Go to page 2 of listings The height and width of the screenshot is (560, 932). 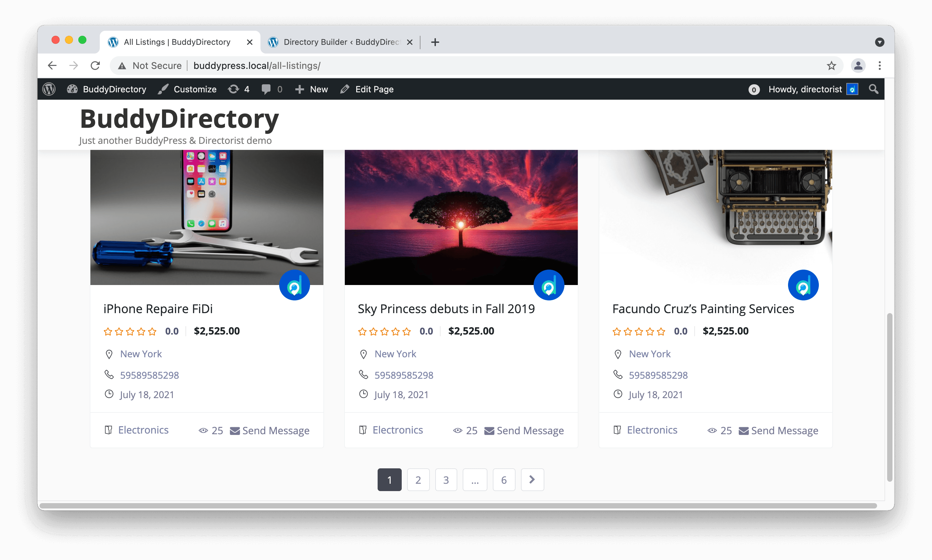coord(418,480)
